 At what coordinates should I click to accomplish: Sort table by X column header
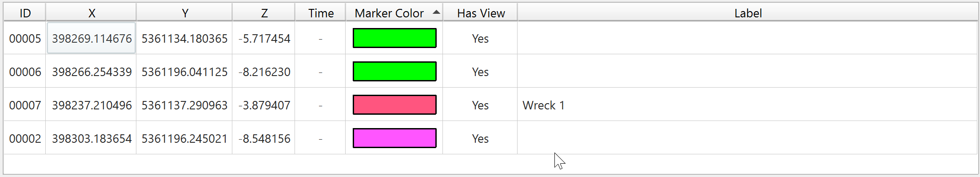point(91,13)
